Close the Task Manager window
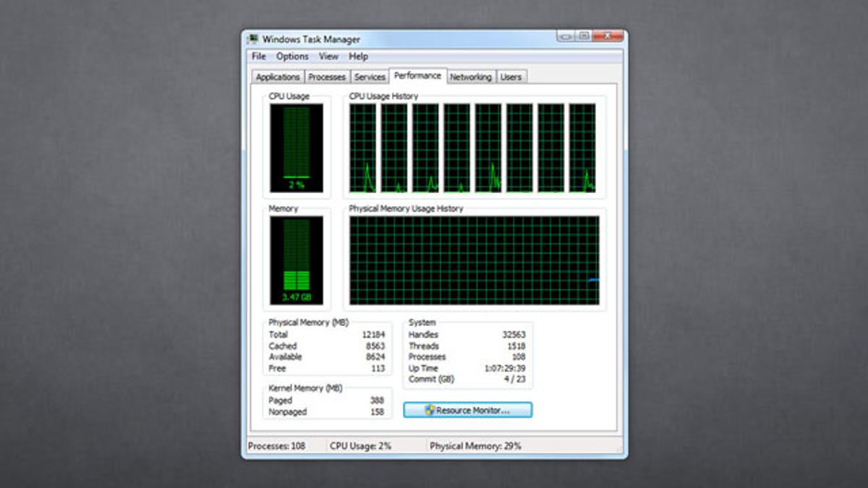This screenshot has width=868, height=488. [x=607, y=35]
